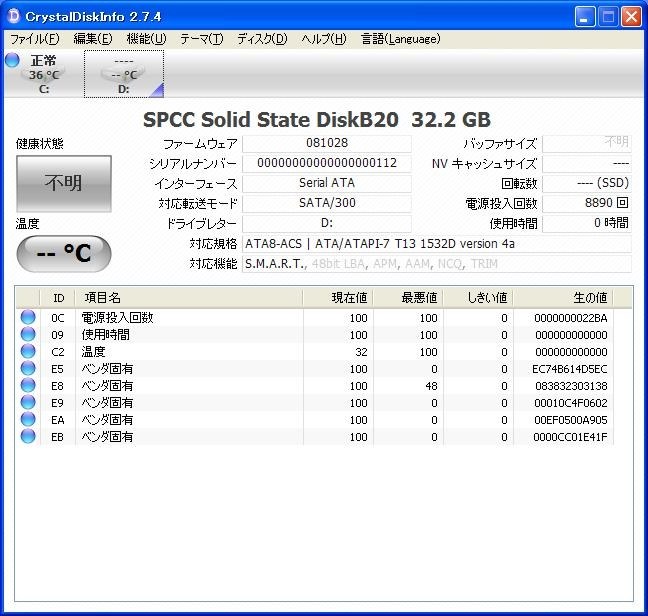
Task: Click the status orb for row 09
Action: (x=28, y=334)
